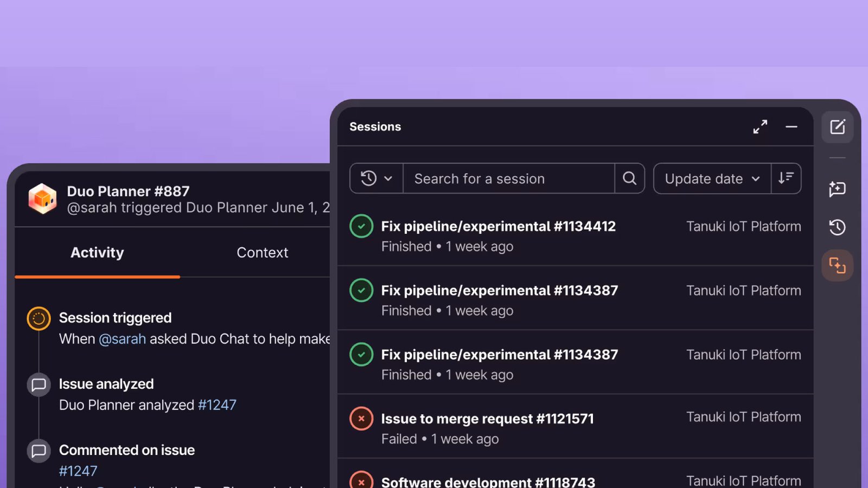
Task: Open the chat history icon in sidebar
Action: point(838,227)
